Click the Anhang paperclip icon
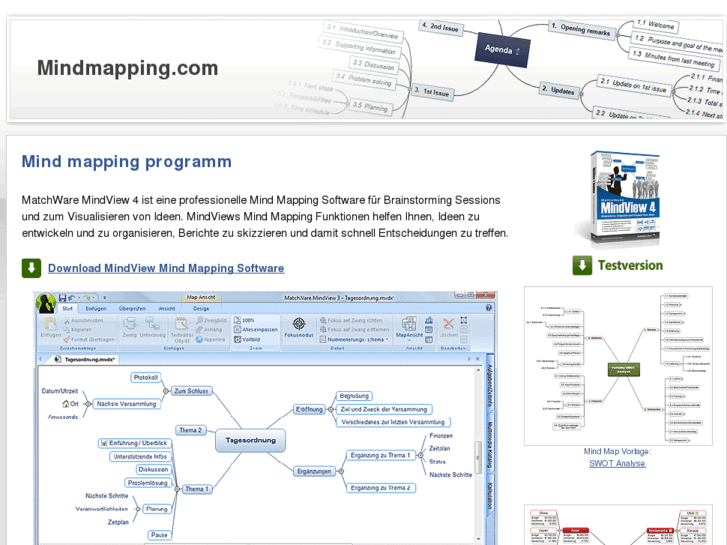The image size is (727, 545). 199,330
